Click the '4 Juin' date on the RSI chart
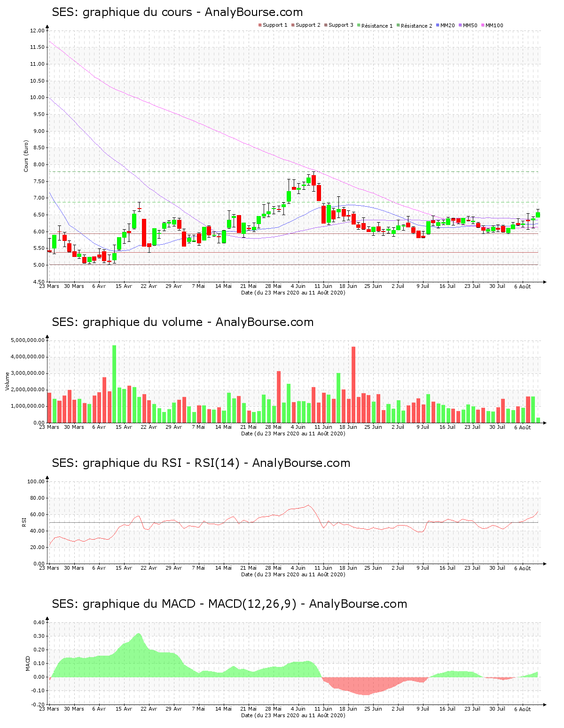 pyautogui.click(x=298, y=568)
